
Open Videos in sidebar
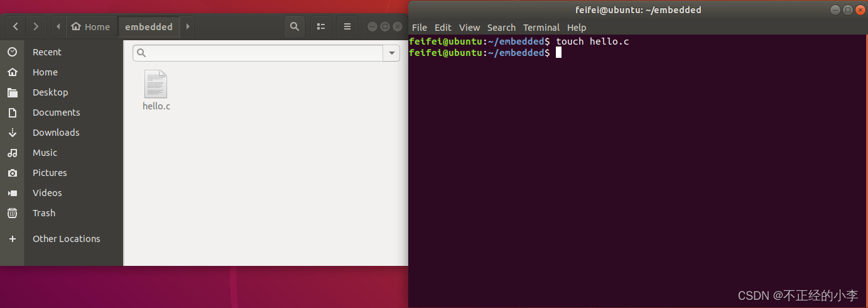47,193
